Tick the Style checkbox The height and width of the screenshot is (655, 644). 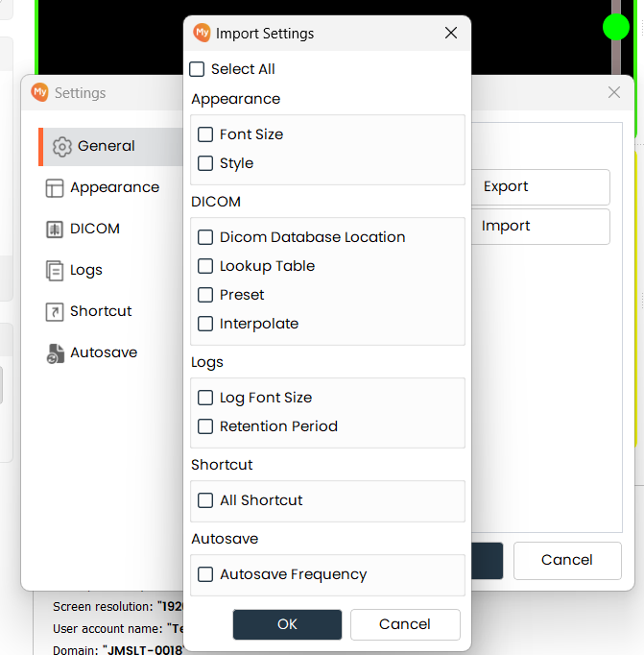point(205,163)
